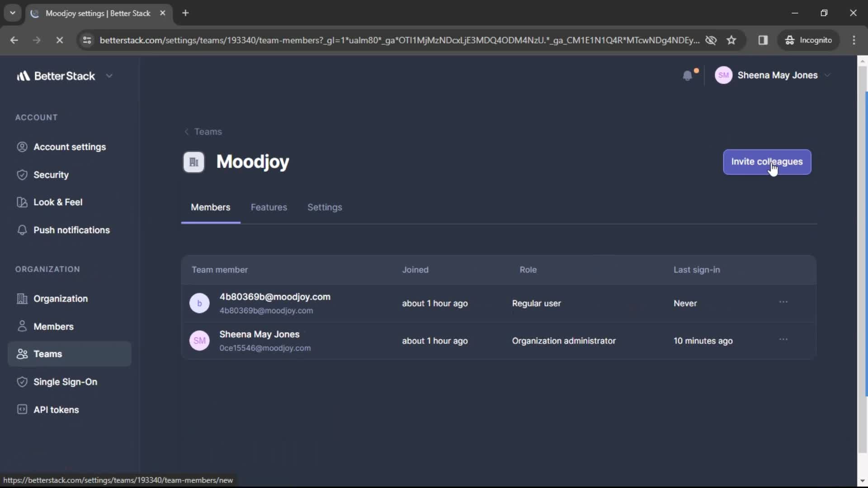The width and height of the screenshot is (868, 488).
Task: Click the SM avatar in header
Action: pyautogui.click(x=723, y=75)
